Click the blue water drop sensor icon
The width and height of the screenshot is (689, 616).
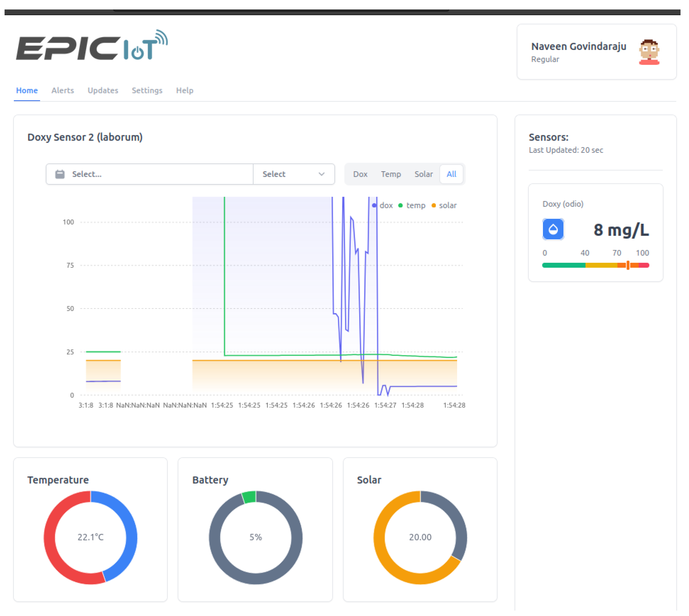pos(553,229)
